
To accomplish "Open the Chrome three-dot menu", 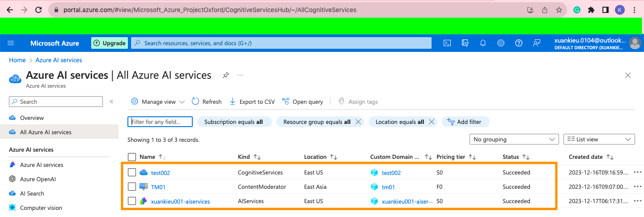I will click(x=635, y=9).
